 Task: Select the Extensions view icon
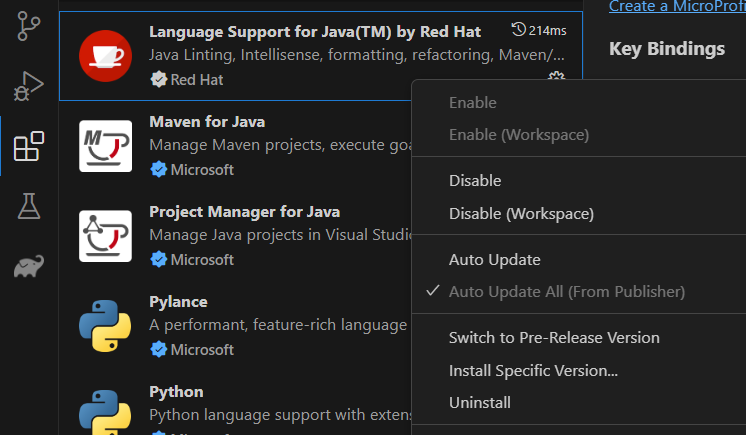click(x=29, y=147)
